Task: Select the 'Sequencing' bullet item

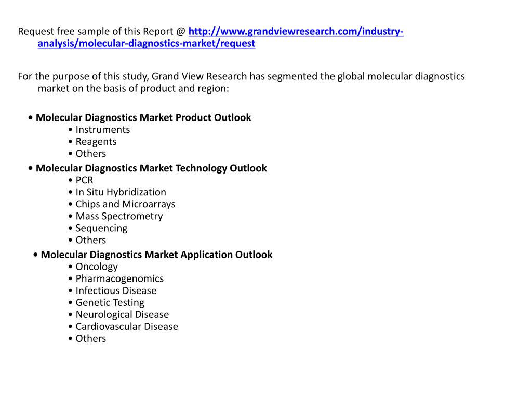Action: click(101, 229)
